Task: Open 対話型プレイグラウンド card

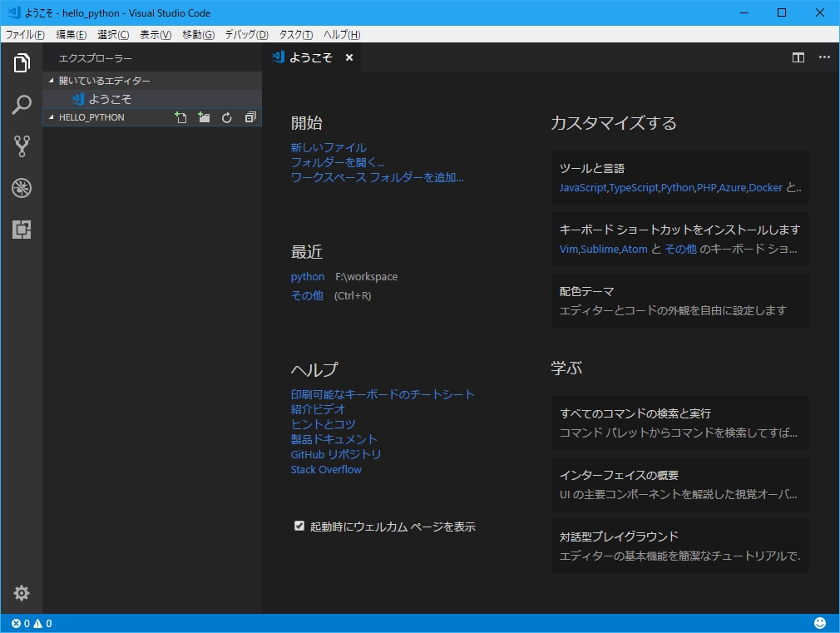Action: tap(679, 546)
